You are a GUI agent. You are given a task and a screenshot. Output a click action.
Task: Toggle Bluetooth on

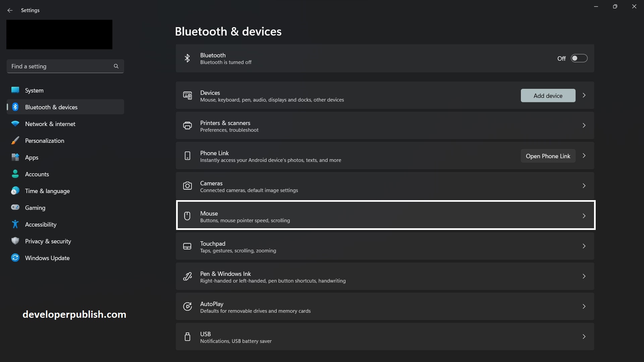pos(579,58)
